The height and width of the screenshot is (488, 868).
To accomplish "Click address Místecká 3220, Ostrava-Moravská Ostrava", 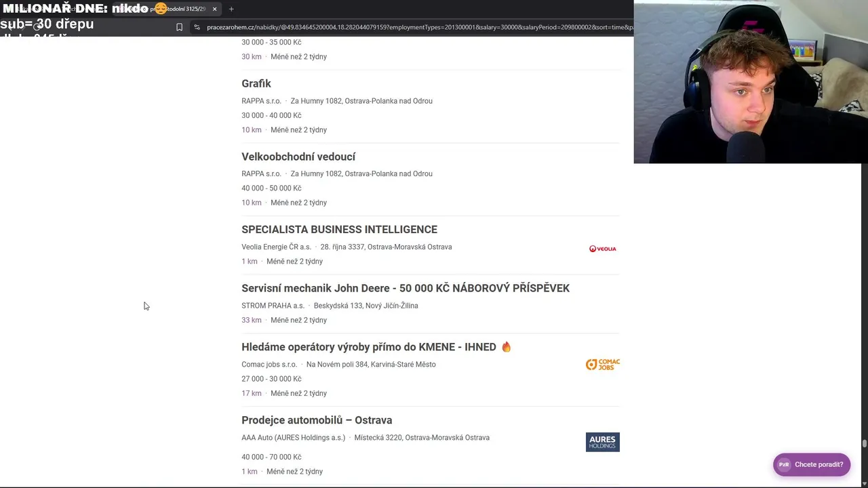I will coord(422,438).
